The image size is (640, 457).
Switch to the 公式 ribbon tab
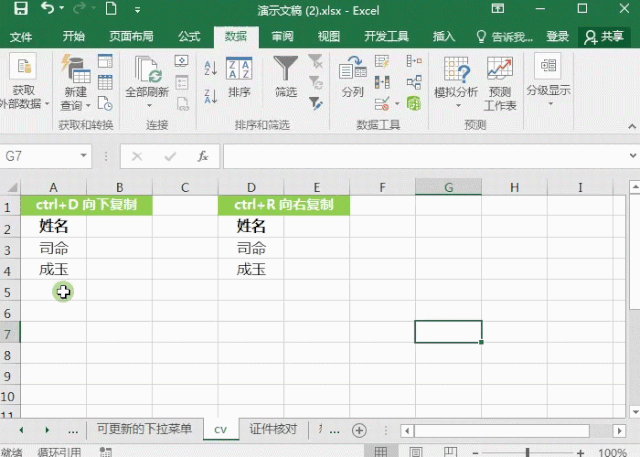[x=189, y=37]
